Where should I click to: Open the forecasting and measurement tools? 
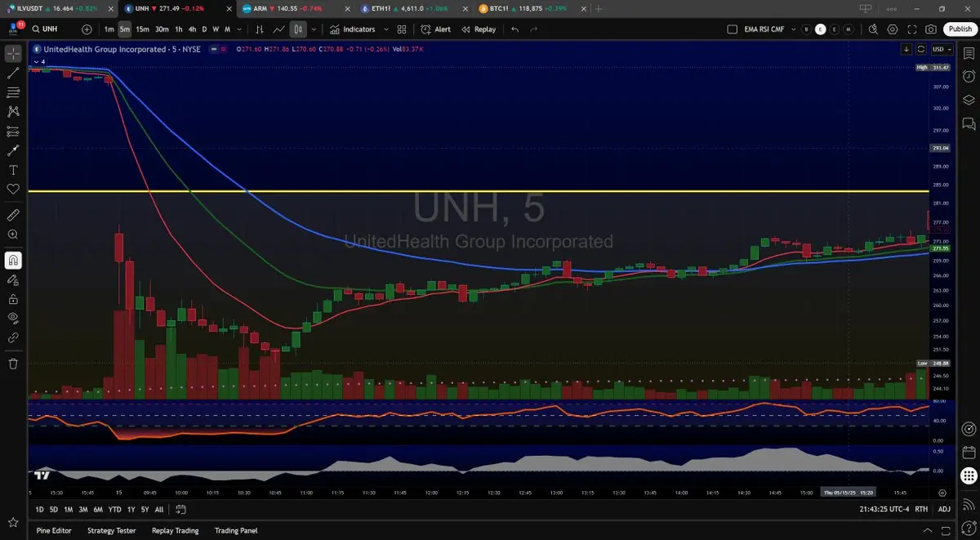coord(13,131)
